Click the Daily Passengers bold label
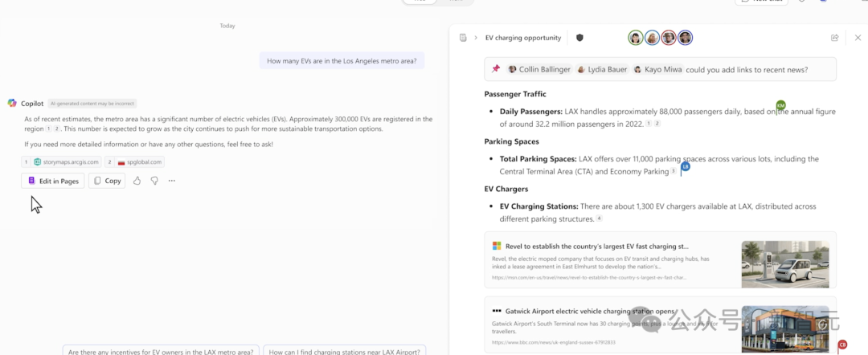The width and height of the screenshot is (868, 355). click(x=531, y=112)
